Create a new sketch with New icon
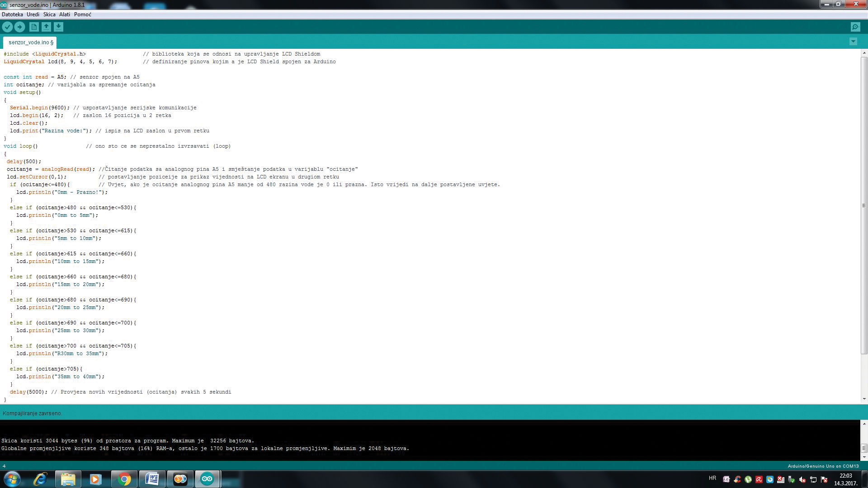The image size is (868, 488). (x=34, y=27)
